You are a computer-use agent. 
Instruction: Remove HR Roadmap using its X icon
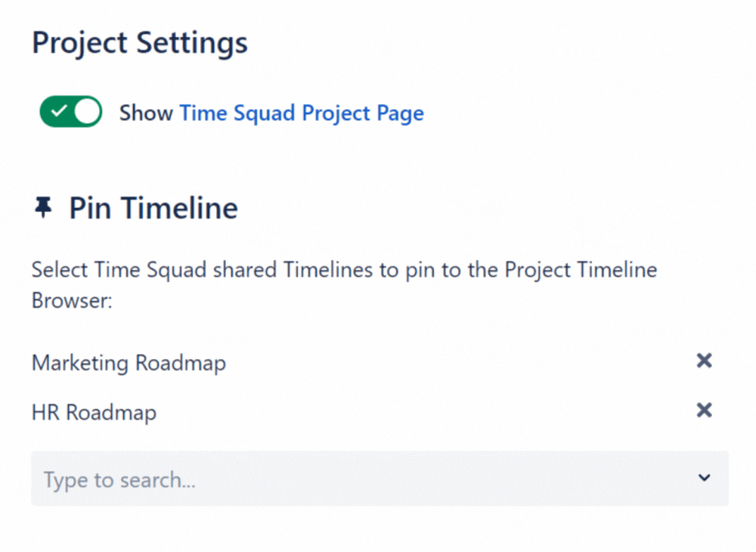click(704, 410)
